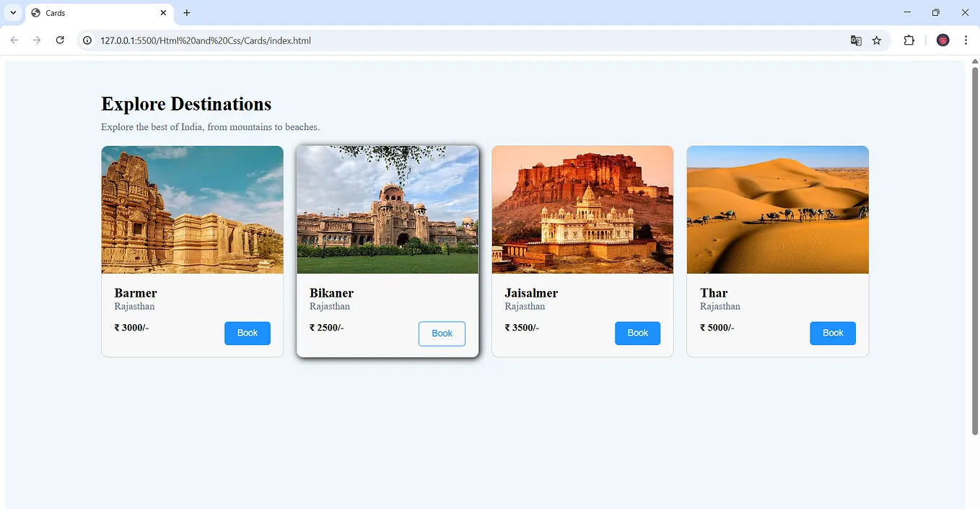Screen dimensions: 980x509
Task: Book the Barmer trip
Action: coord(248,333)
